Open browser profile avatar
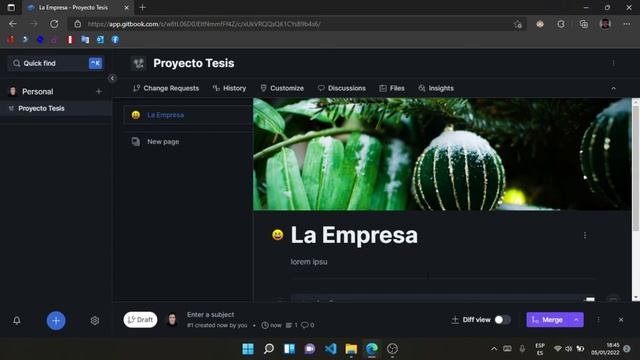This screenshot has width=640, height=360. (x=605, y=24)
